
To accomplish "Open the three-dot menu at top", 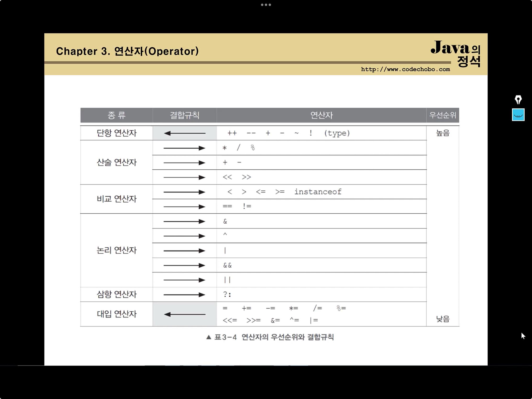I will tap(266, 5).
